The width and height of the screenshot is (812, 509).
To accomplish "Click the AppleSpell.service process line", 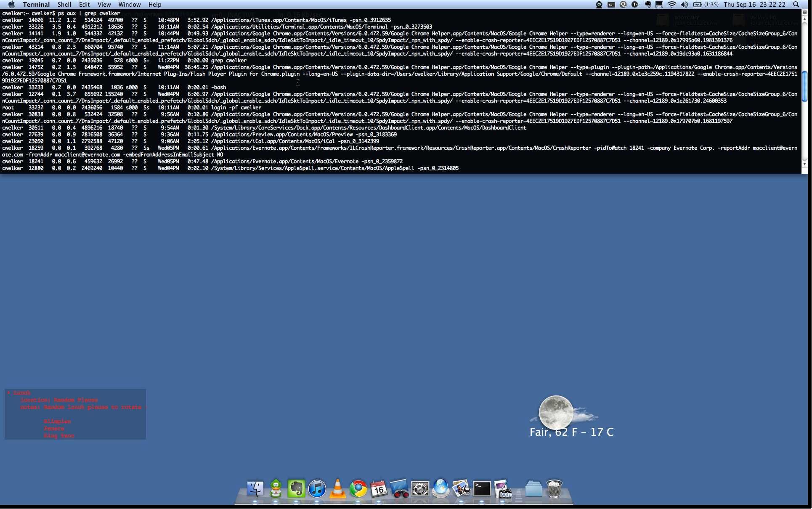I will 231,168.
